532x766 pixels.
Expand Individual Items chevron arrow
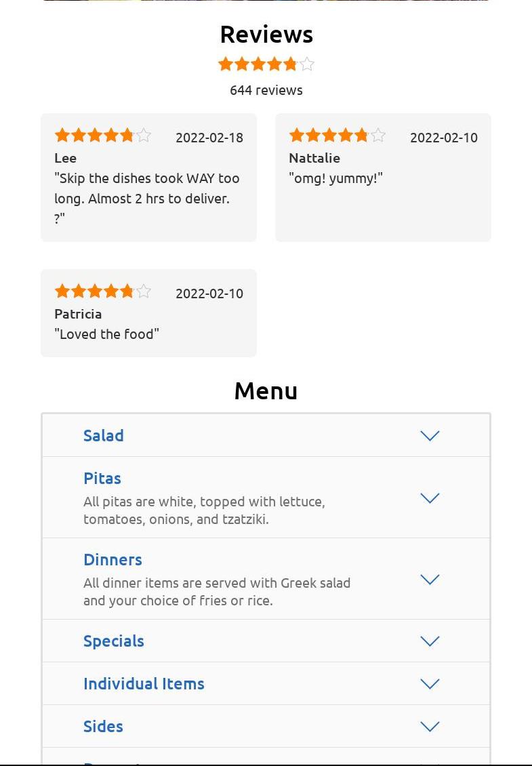(x=430, y=683)
